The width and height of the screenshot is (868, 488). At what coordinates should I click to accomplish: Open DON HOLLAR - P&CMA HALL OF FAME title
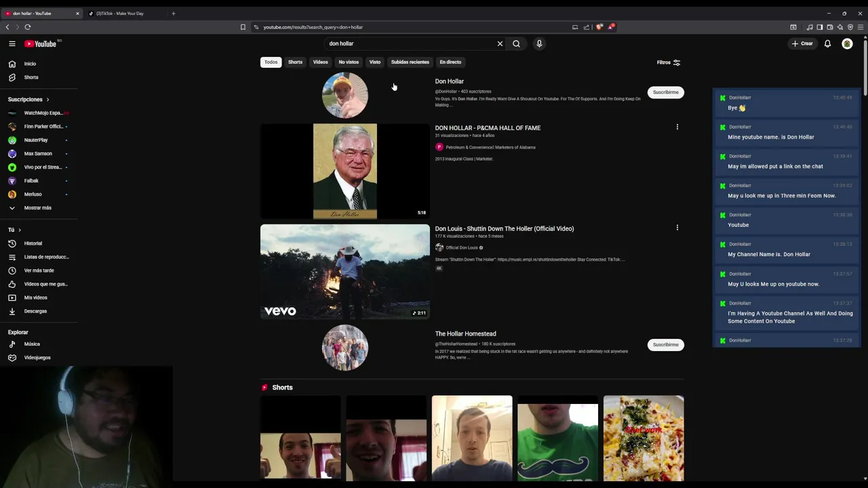click(488, 128)
